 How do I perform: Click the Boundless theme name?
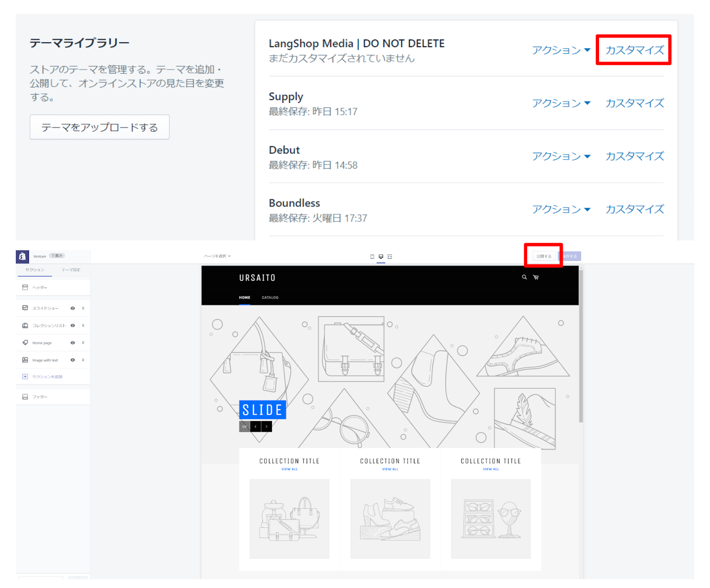coord(294,203)
